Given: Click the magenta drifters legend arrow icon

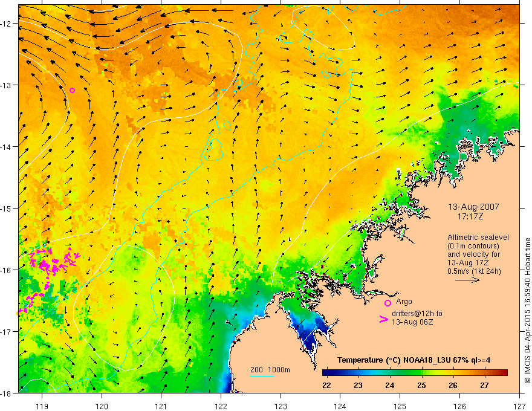Looking at the screenshot, I should 383,319.
